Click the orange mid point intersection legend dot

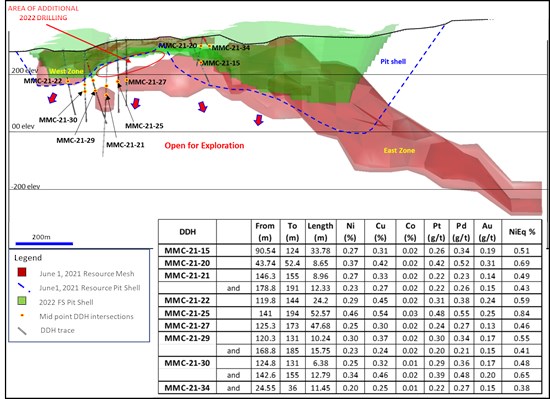pyautogui.click(x=22, y=316)
